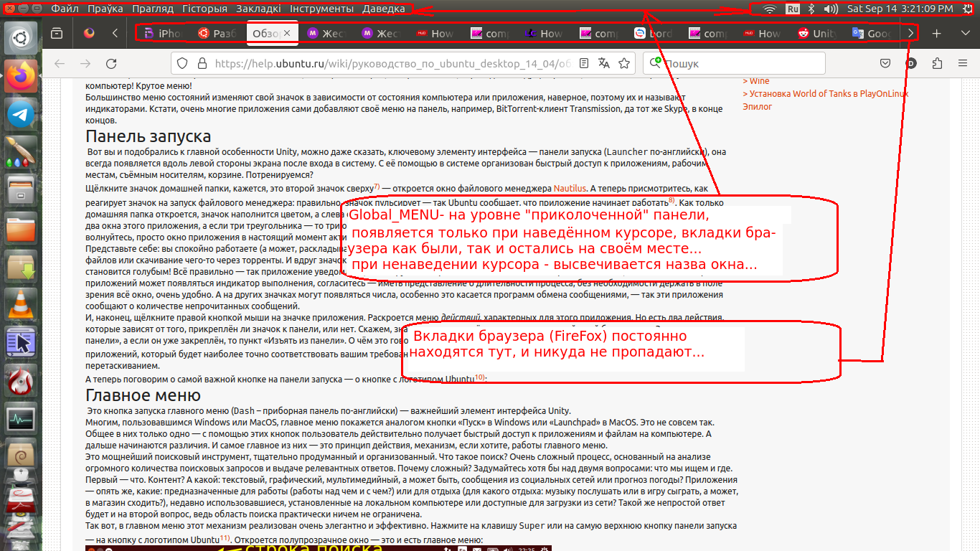Save to Pocket from the toolbar

click(x=886, y=63)
